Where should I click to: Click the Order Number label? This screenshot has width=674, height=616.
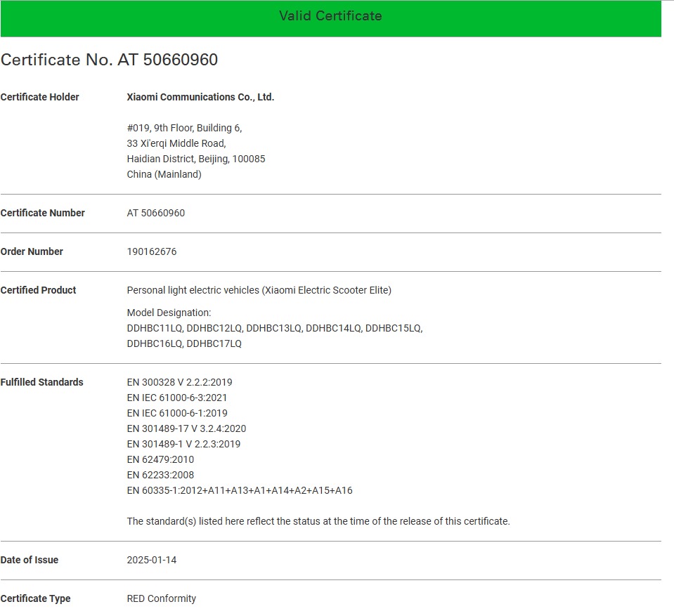click(32, 251)
